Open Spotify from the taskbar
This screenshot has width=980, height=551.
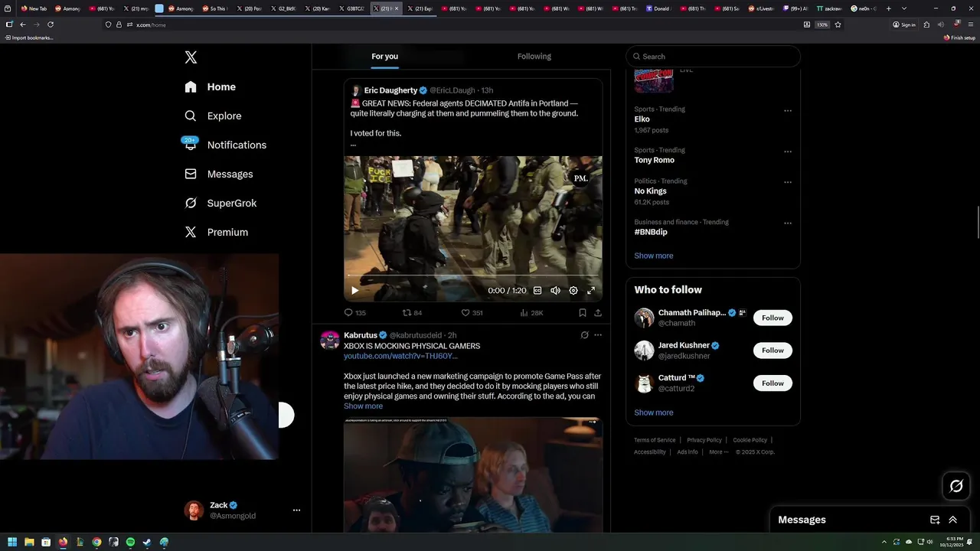click(130, 542)
